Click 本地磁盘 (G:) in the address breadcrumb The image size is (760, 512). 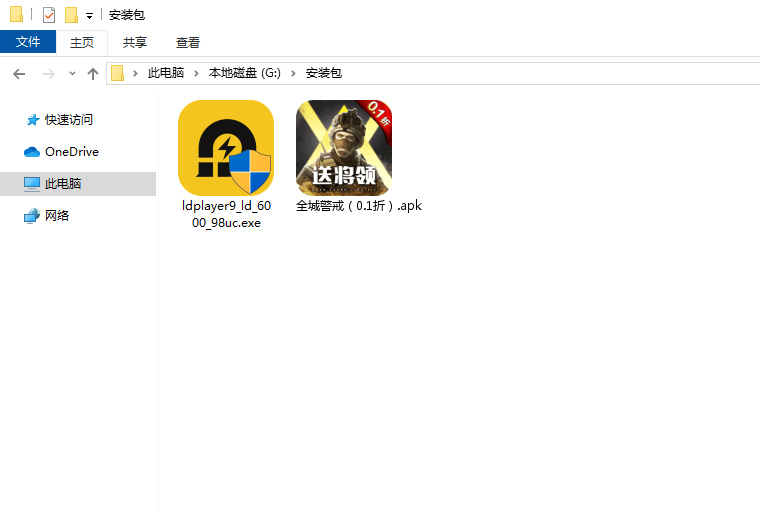[245, 73]
